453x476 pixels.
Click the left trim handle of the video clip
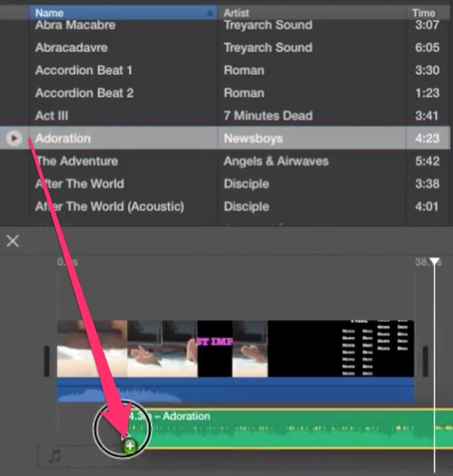pyautogui.click(x=47, y=361)
